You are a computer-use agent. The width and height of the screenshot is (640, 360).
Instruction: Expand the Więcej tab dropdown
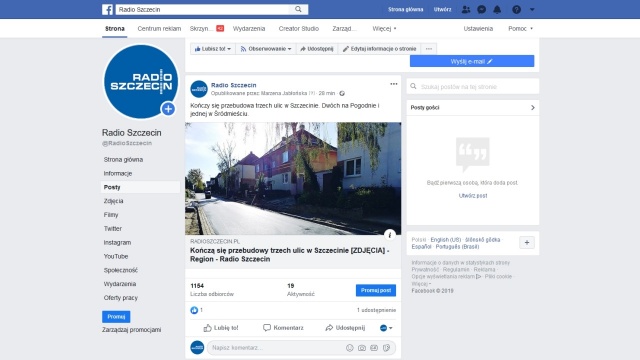coord(384,29)
